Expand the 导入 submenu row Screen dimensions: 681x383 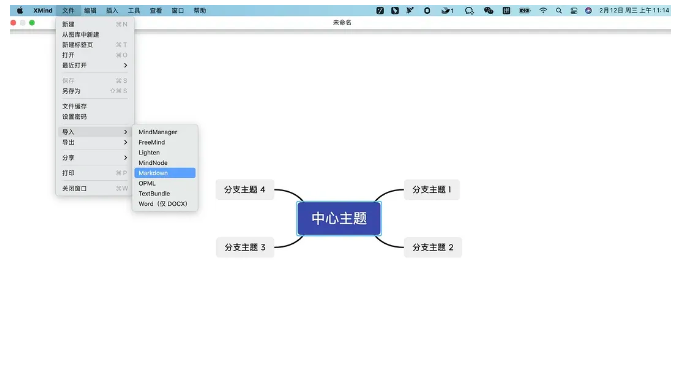(95, 132)
